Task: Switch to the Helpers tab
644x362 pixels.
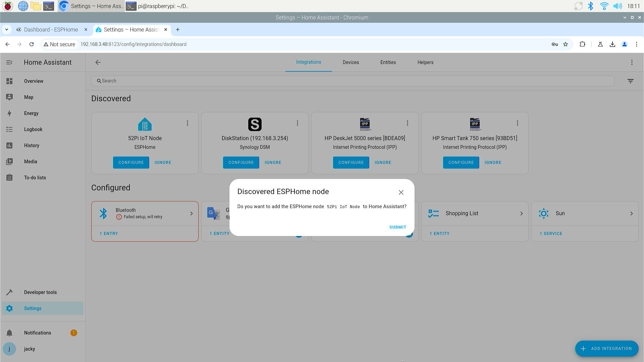Action: tap(425, 62)
